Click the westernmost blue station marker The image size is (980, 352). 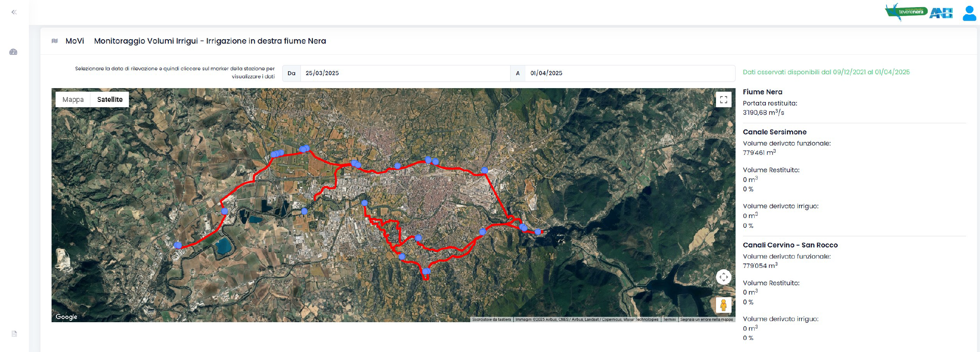177,246
